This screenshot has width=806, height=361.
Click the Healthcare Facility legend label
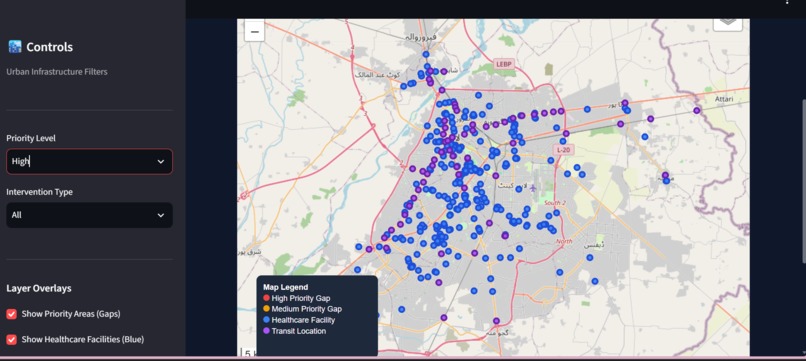tap(303, 320)
